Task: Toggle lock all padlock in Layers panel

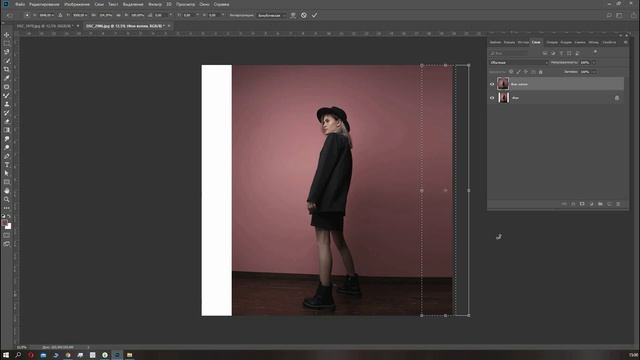Action: (x=540, y=72)
